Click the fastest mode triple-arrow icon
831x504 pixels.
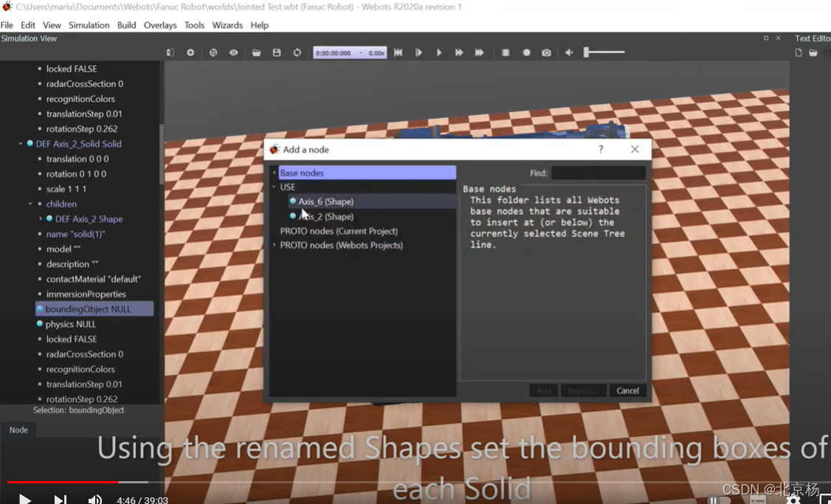click(479, 52)
